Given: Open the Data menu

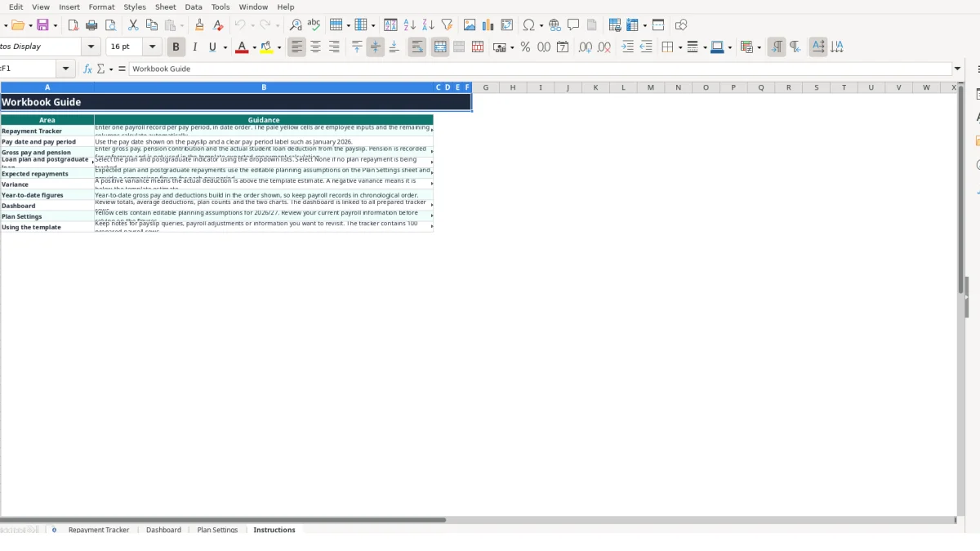Looking at the screenshot, I should 194,7.
